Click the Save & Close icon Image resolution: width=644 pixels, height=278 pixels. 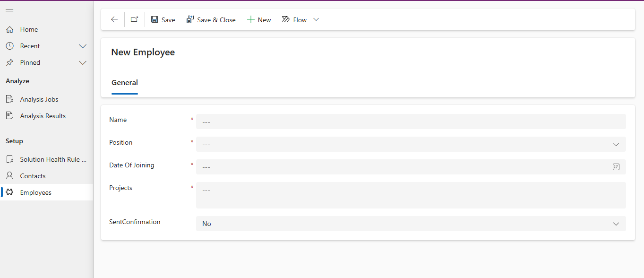pos(190,19)
